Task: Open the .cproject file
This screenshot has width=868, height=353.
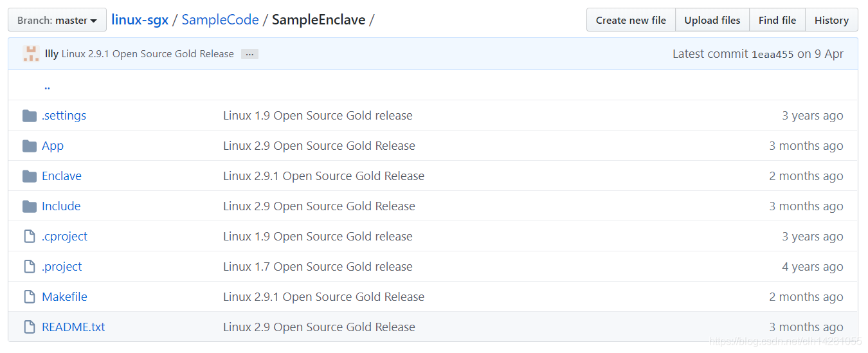Action: click(64, 237)
